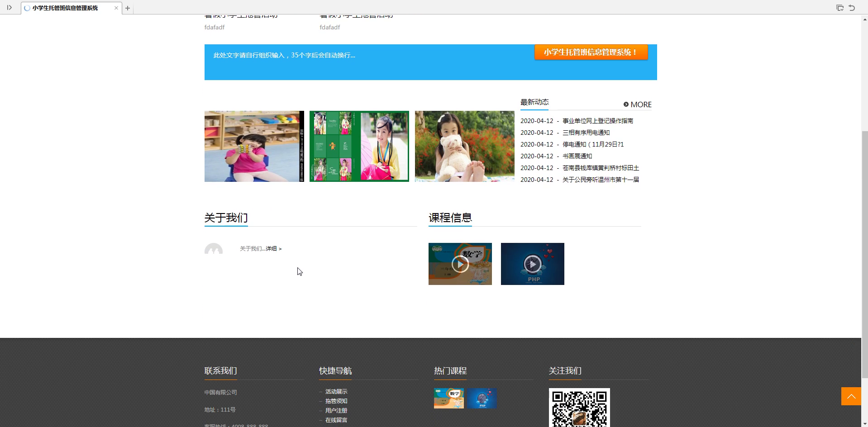Click the 关于我们 section heading
The height and width of the screenshot is (427, 868).
(226, 218)
